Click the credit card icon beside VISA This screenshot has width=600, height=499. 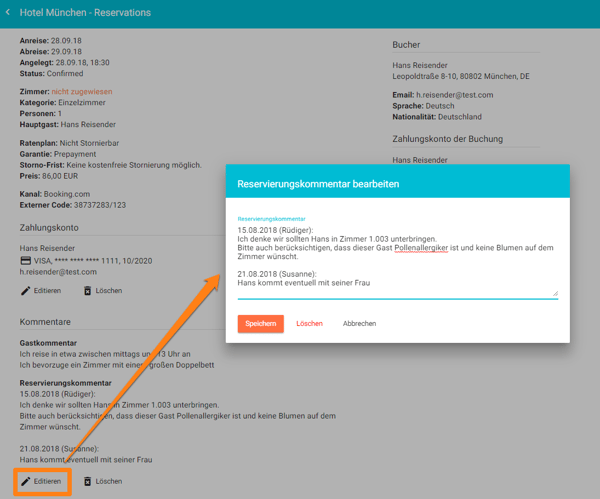tap(26, 260)
